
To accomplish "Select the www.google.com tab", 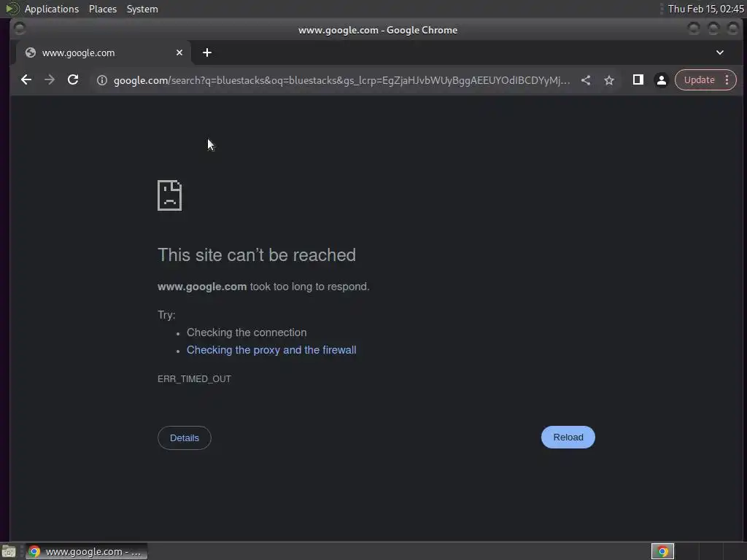I will tap(103, 52).
